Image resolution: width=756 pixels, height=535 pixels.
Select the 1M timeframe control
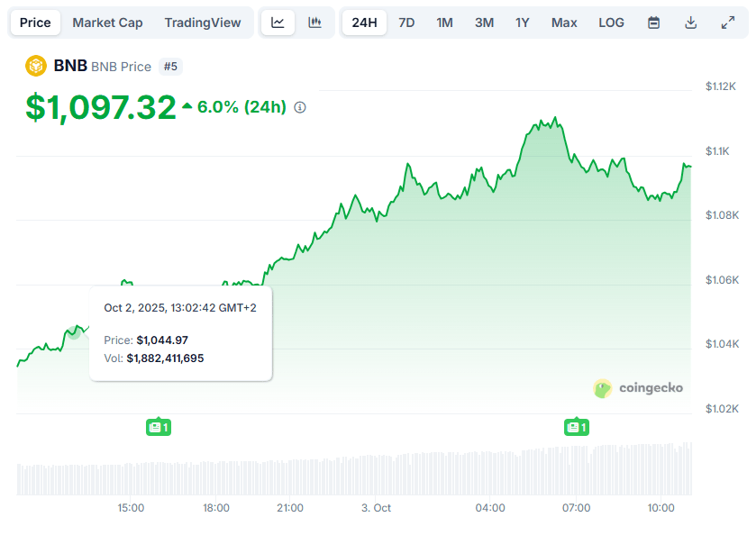(444, 22)
